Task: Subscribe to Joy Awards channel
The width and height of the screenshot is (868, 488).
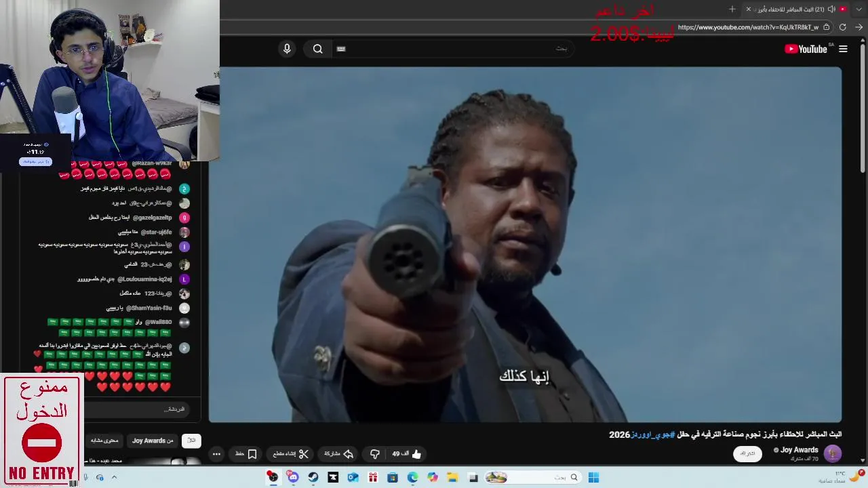Action: [x=747, y=453]
